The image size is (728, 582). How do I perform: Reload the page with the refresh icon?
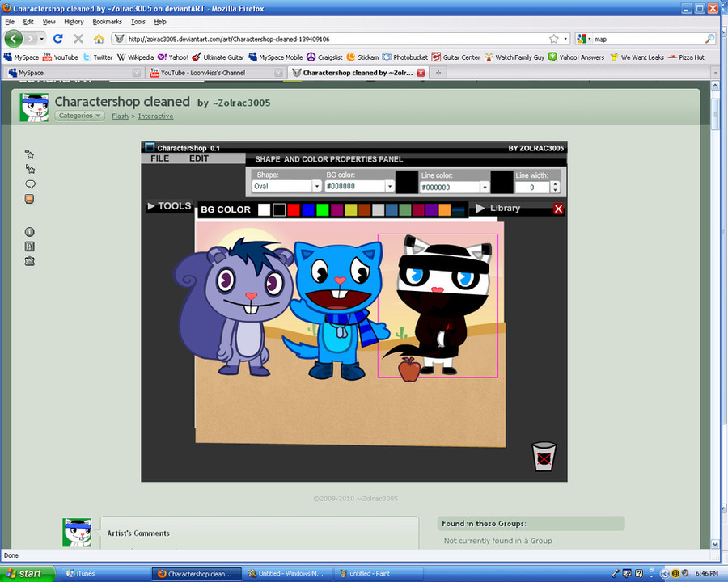pos(57,39)
